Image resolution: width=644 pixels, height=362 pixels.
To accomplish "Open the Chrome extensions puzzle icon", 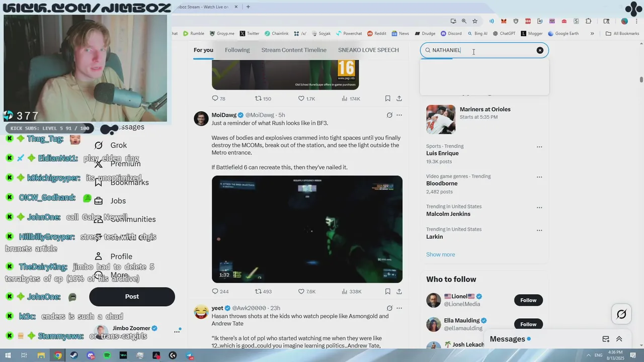I will [x=588, y=21].
